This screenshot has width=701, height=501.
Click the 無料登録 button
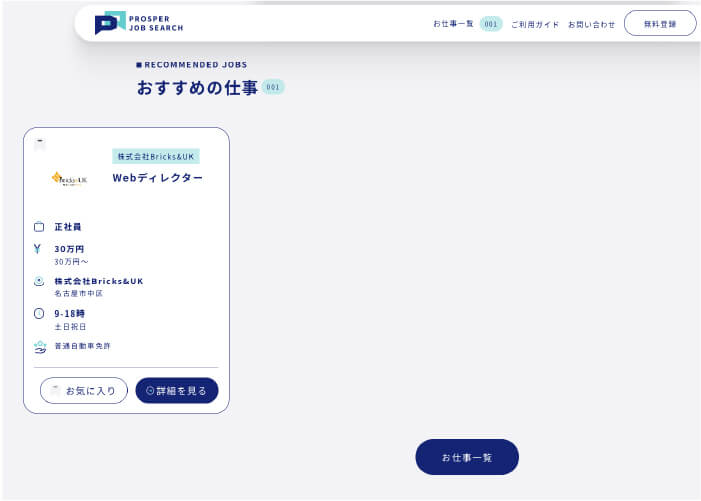[660, 24]
